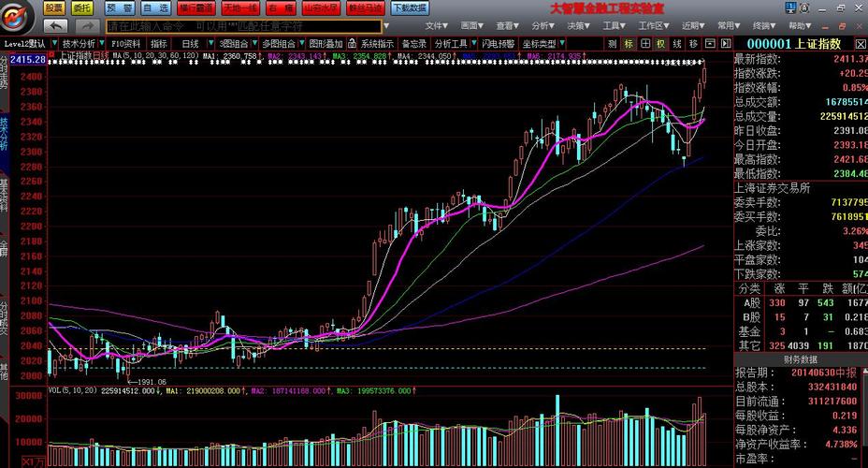Click the play-to-end arrow icon
Screen dimensions: 868x468
726,44
